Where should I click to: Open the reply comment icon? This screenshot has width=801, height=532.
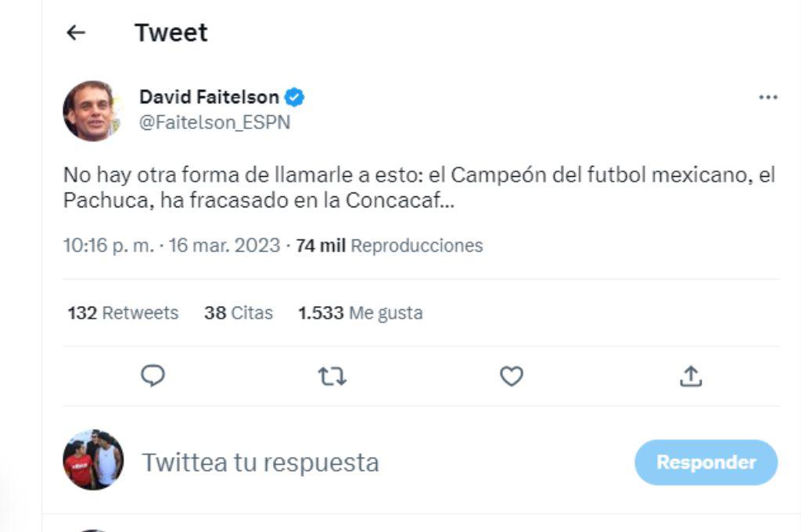(x=153, y=376)
